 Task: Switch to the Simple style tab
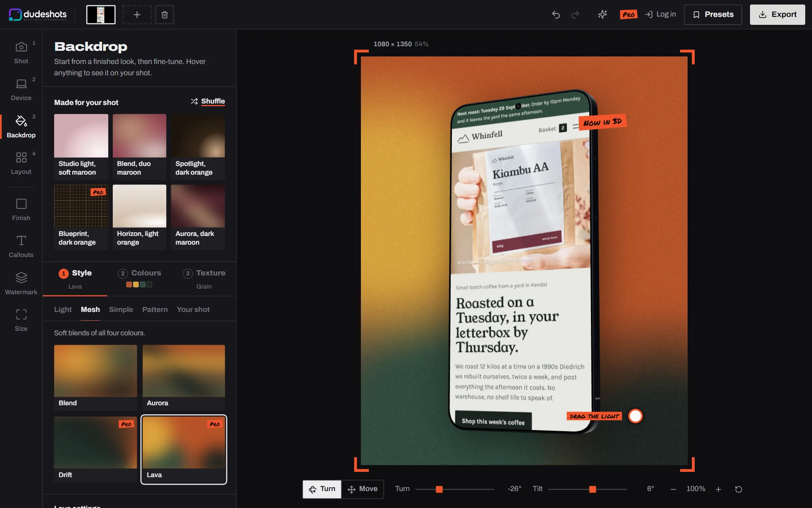(x=121, y=309)
